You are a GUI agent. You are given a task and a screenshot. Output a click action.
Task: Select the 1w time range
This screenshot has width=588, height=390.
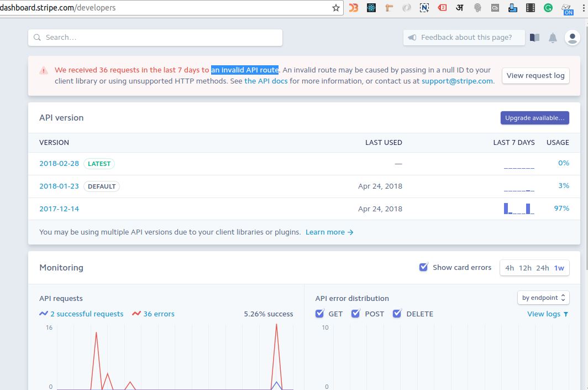click(x=559, y=268)
